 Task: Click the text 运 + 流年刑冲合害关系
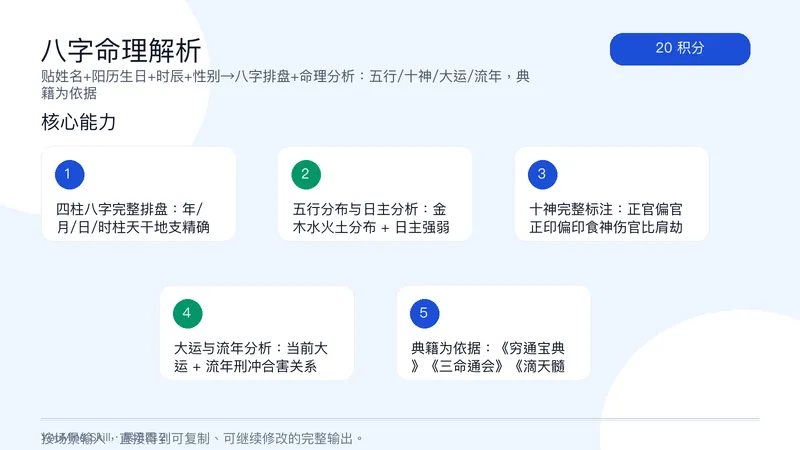(245, 366)
